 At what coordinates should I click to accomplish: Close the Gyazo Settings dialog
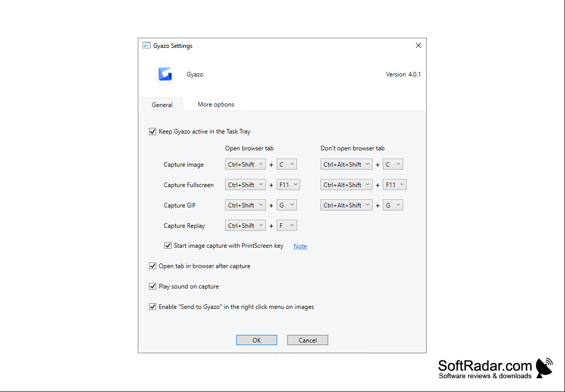(419, 45)
